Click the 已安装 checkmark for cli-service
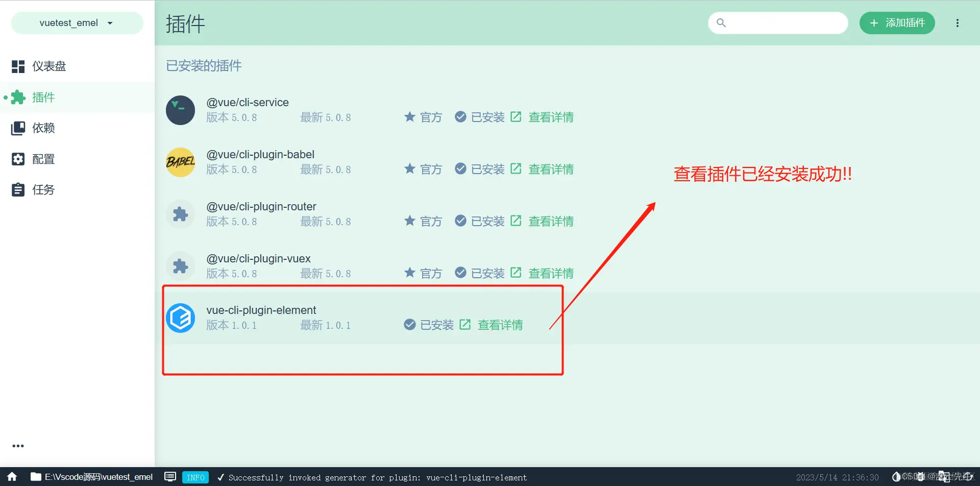 tap(460, 117)
